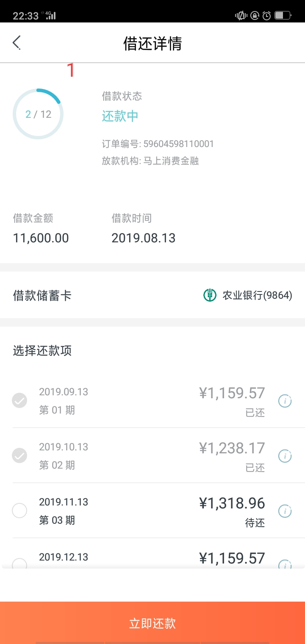Tap checked circle for 2019.10.13 installment
Image resolution: width=305 pixels, height=644 pixels.
click(x=19, y=455)
